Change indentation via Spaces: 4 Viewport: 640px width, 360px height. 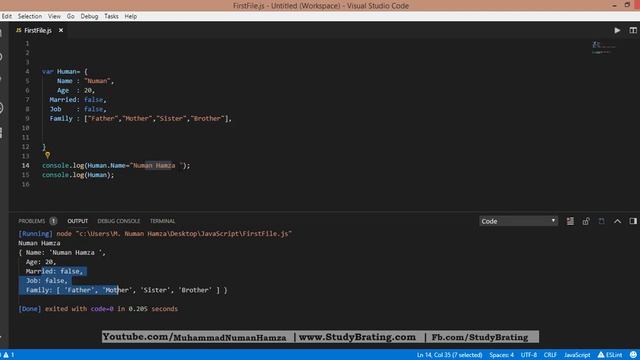tap(501, 355)
